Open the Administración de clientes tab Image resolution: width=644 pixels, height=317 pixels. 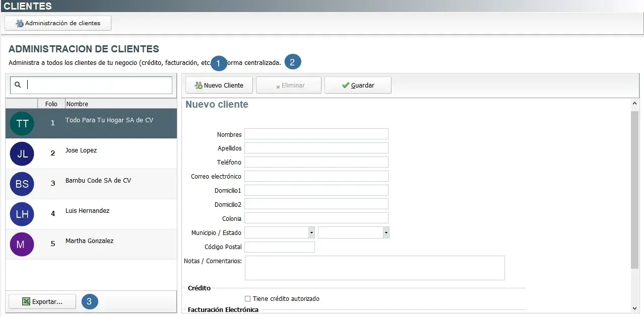57,23
